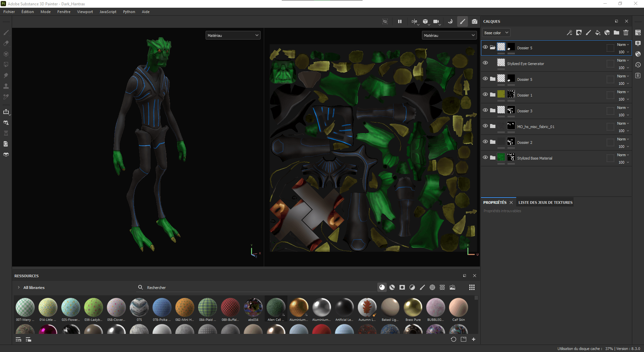Toggle visibility of second Dossier 5 folder
644x352 pixels.
pyautogui.click(x=485, y=79)
